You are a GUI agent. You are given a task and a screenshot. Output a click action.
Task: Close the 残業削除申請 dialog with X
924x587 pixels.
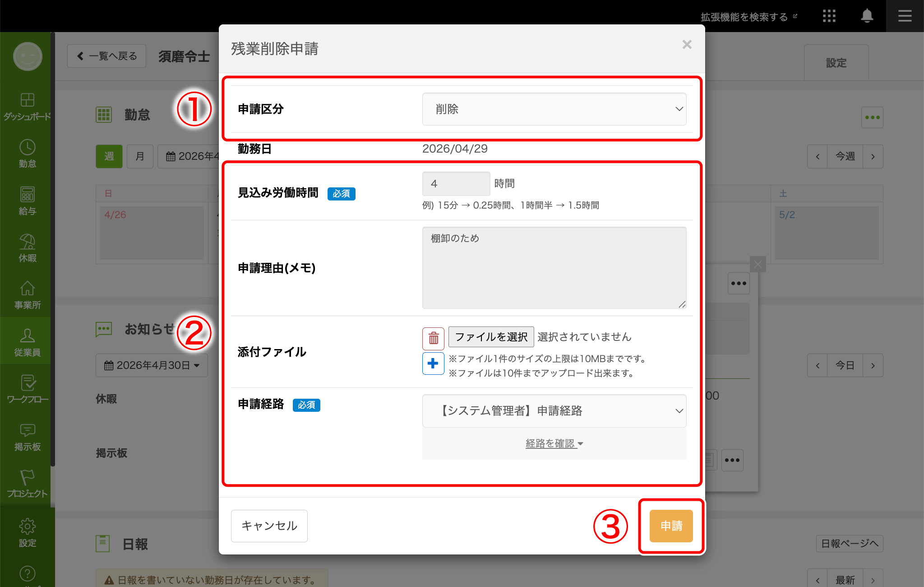click(687, 45)
